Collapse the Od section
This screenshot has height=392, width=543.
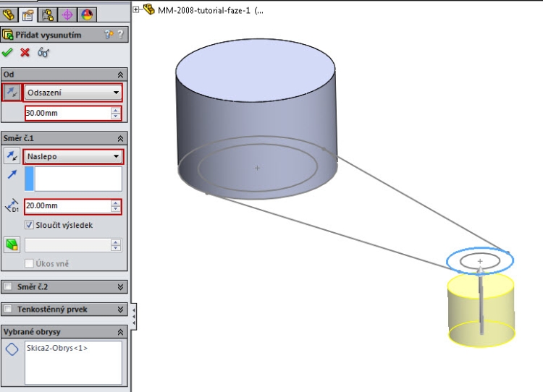120,74
